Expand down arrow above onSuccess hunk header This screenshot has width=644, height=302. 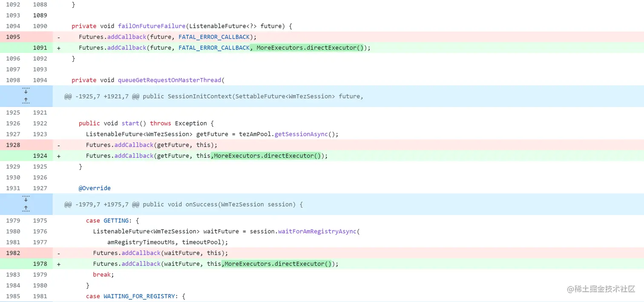point(26,199)
